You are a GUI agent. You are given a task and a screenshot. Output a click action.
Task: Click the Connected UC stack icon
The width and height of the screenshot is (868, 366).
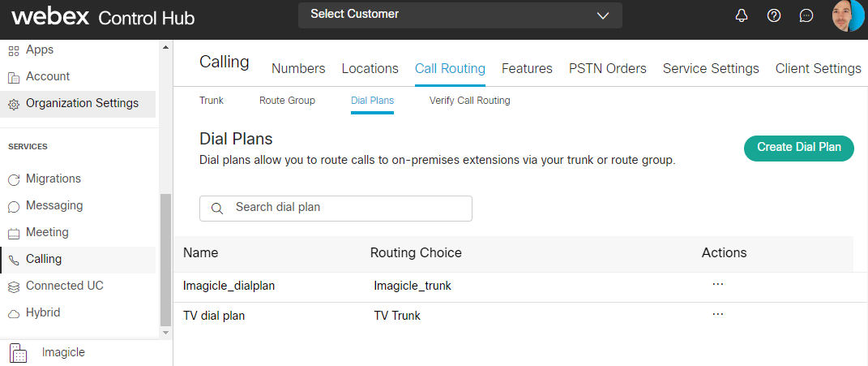[x=13, y=286]
